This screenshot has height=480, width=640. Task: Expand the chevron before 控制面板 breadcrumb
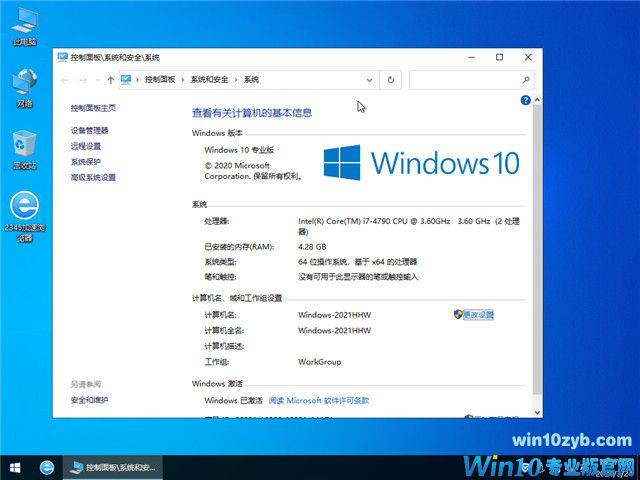pyautogui.click(x=137, y=80)
